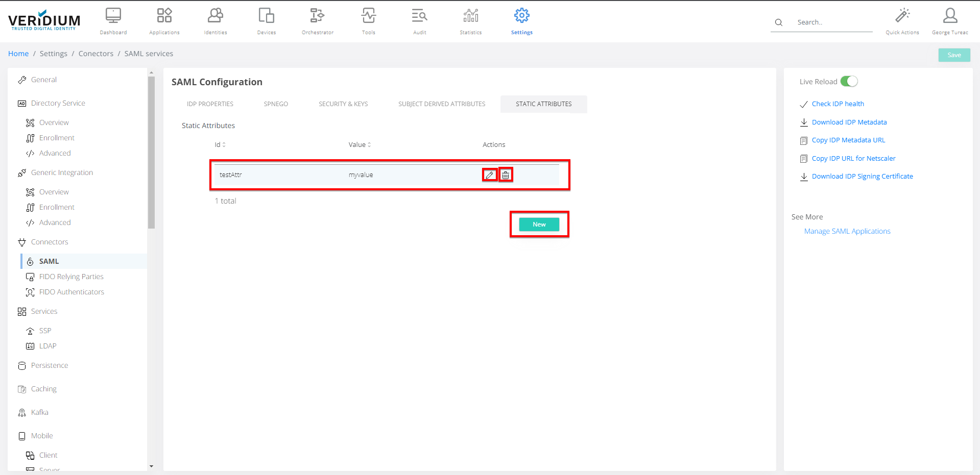
Task: Switch to the Security & Keys tab
Action: coord(343,104)
